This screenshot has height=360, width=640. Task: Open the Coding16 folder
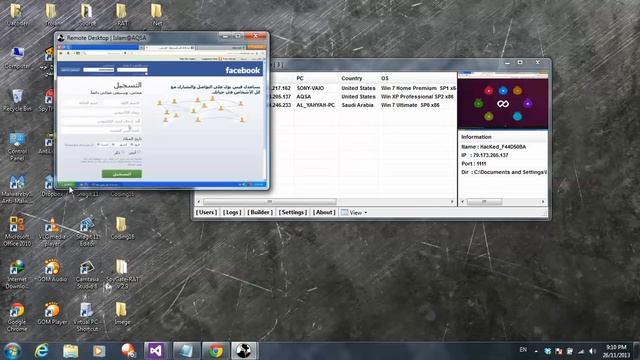coord(122,228)
